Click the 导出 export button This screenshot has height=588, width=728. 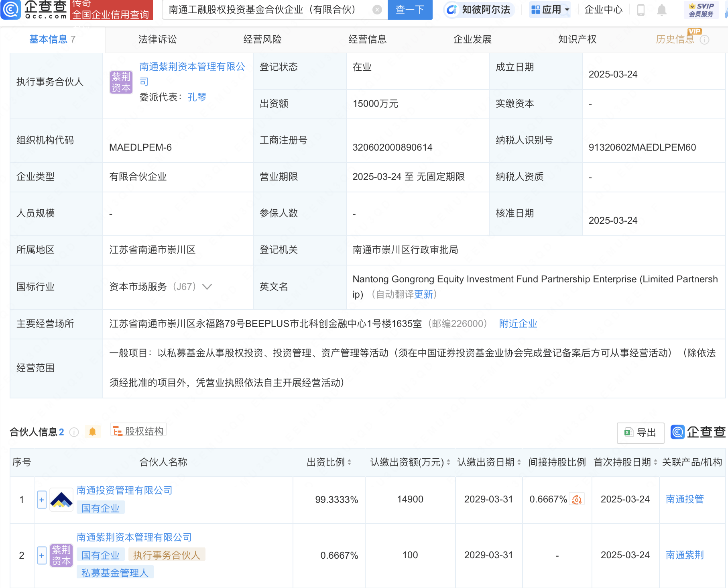[641, 433]
